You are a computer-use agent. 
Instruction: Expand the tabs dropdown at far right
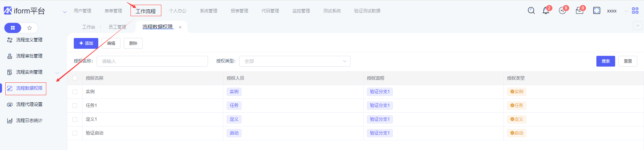(x=637, y=26)
